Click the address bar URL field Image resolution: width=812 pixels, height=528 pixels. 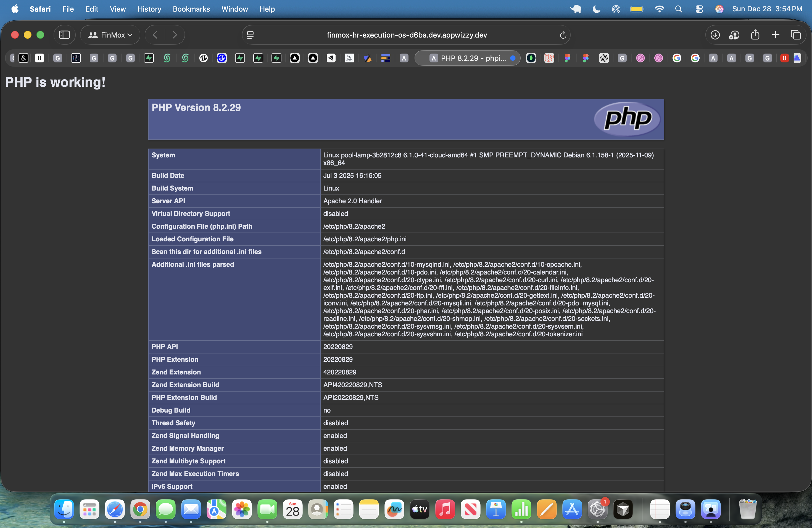coord(406,35)
